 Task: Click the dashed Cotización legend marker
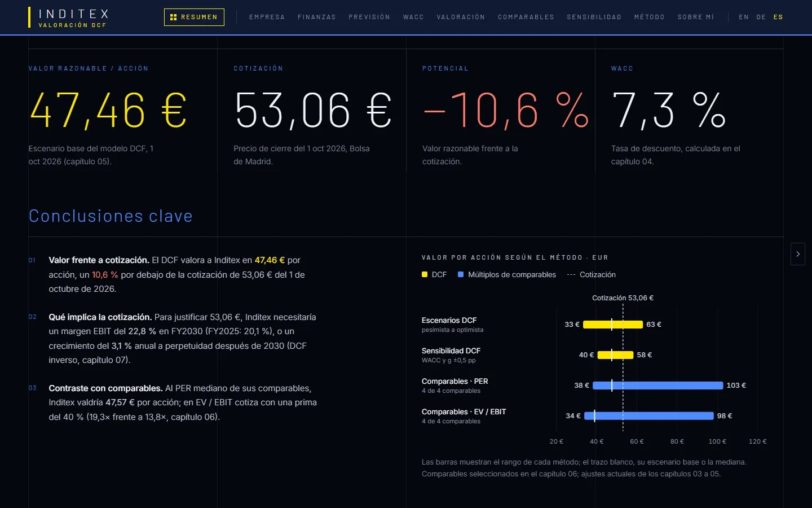tap(571, 275)
